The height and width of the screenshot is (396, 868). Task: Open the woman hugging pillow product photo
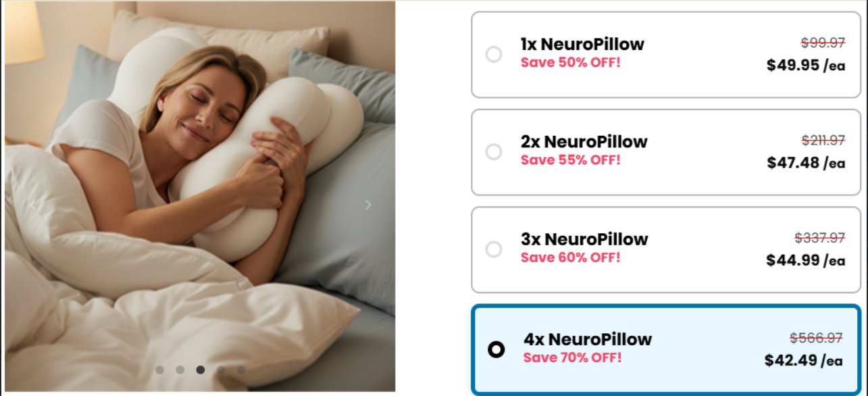[x=200, y=196]
